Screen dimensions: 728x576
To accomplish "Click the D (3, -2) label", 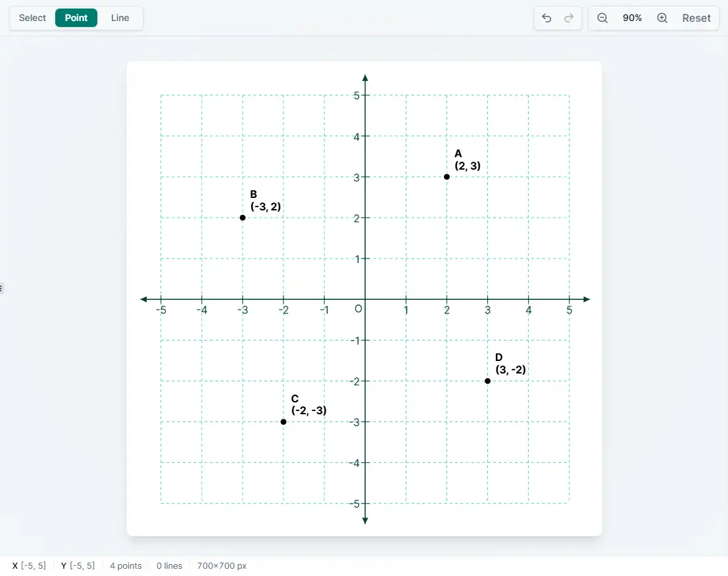I will tap(510, 364).
